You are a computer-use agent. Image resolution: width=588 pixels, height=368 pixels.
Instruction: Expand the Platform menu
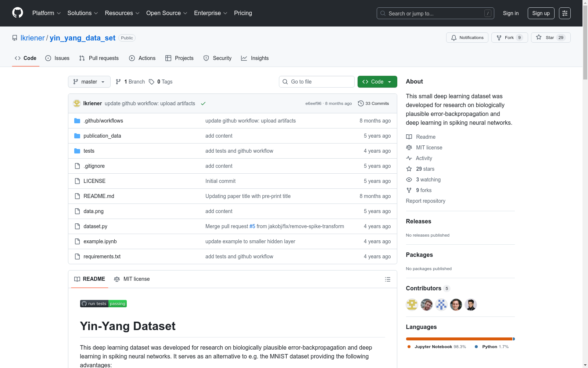point(47,13)
